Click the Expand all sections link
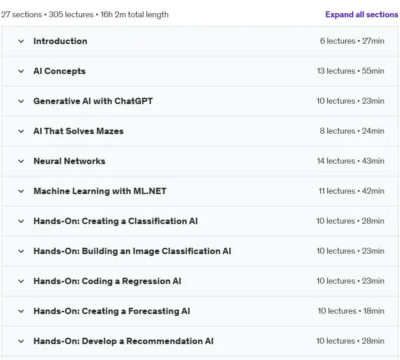Image resolution: width=400 pixels, height=360 pixels. pyautogui.click(x=362, y=15)
